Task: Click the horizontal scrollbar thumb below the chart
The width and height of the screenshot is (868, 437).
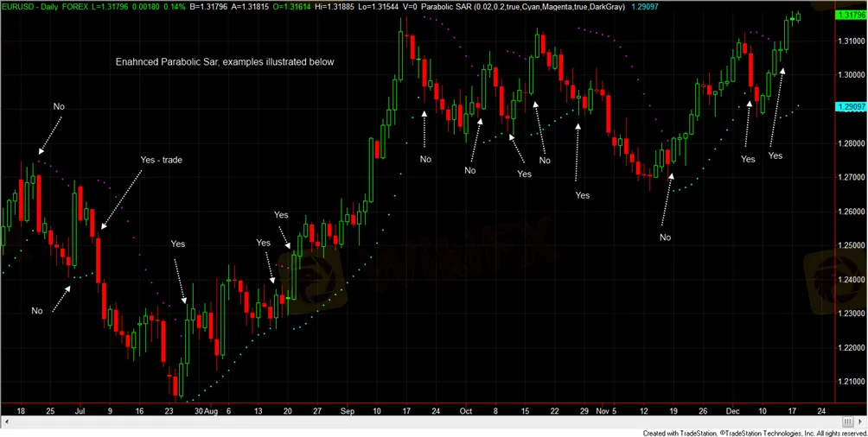Action: (x=848, y=422)
